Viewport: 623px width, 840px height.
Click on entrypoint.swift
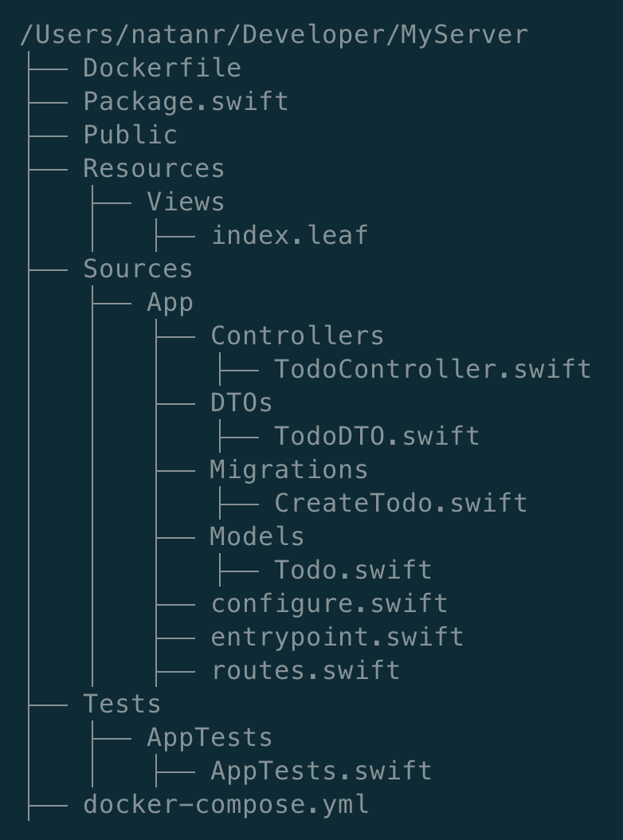(x=337, y=638)
